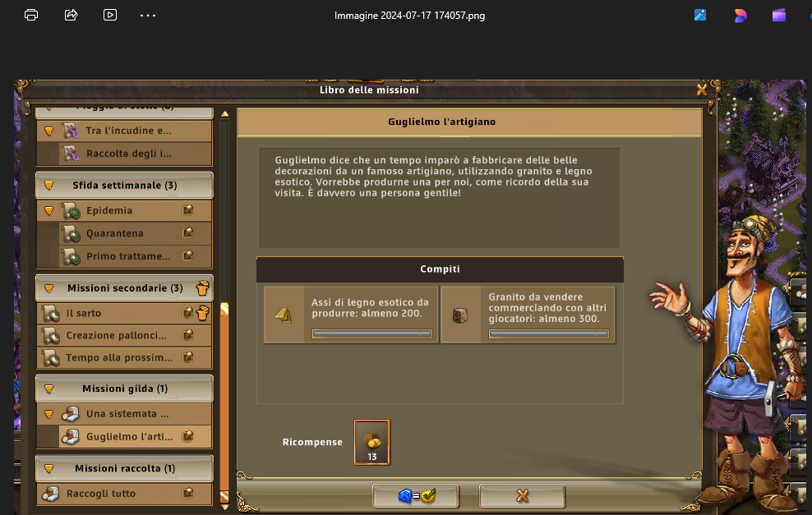Click the quest icon beside Raccolta degli i...
812x515 pixels.
[x=71, y=154]
